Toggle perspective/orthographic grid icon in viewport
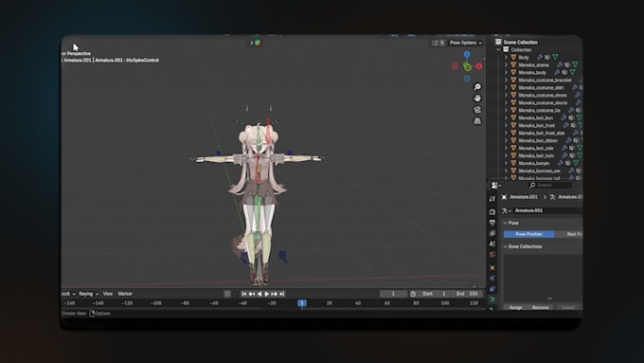Image resolution: width=644 pixels, height=363 pixels. point(477,121)
